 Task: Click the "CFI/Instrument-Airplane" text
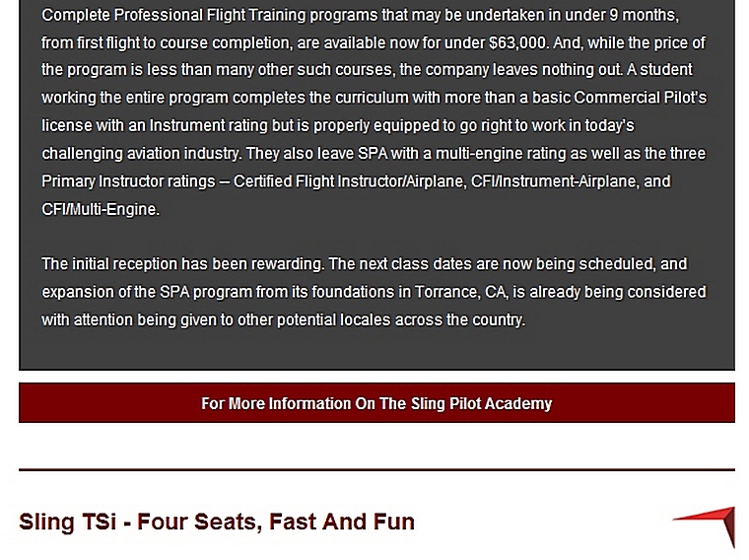click(x=533, y=181)
